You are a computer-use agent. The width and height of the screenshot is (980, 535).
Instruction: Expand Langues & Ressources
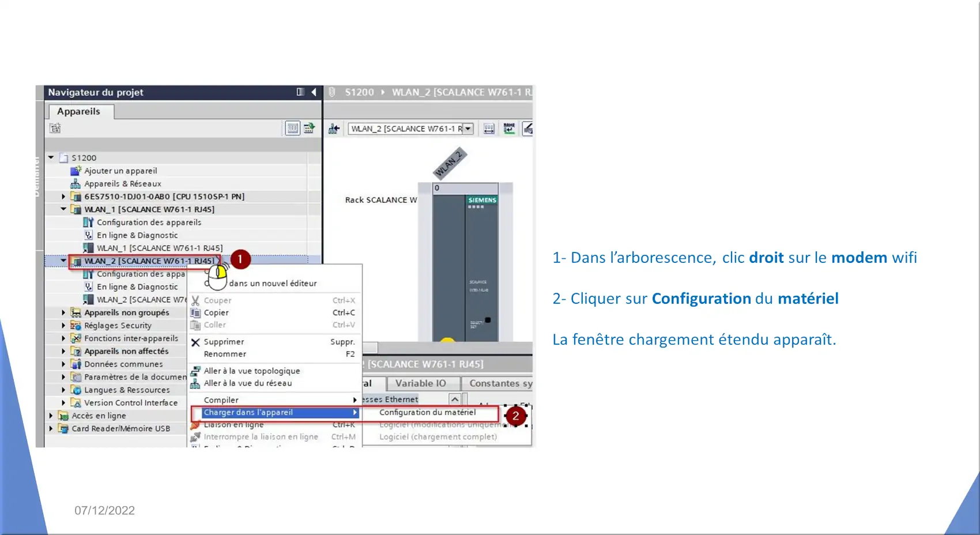(64, 390)
